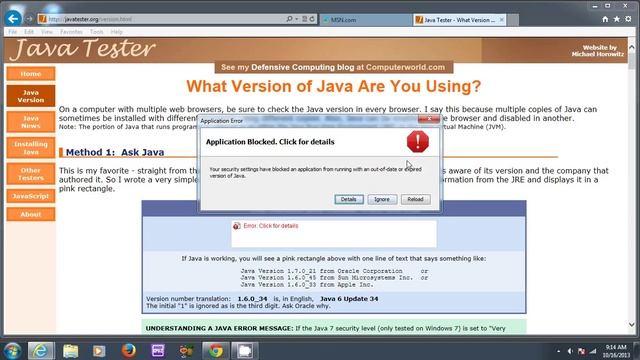This screenshot has width=640, height=360.
Task: Open the File menu
Action: 13,32
